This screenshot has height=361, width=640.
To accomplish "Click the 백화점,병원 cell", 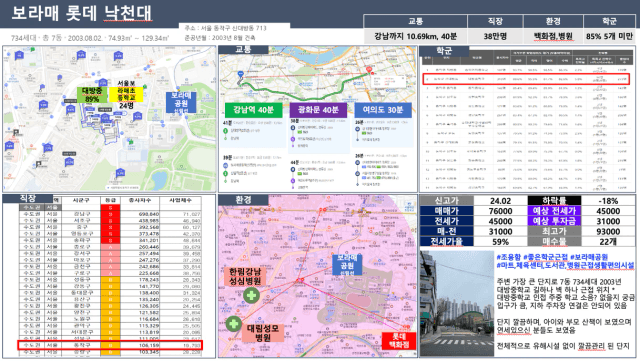I will point(553,36).
